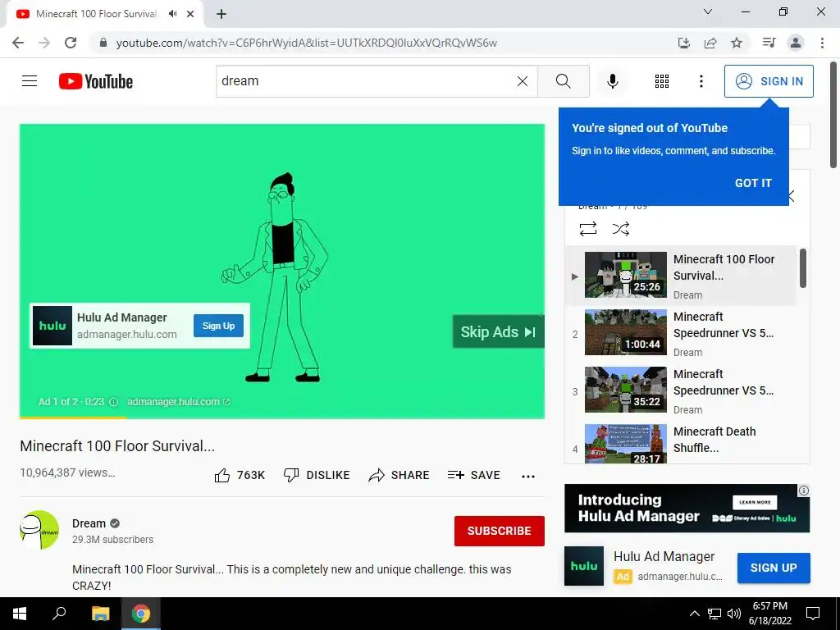
Task: Focus the browser address bar URL
Action: [307, 43]
